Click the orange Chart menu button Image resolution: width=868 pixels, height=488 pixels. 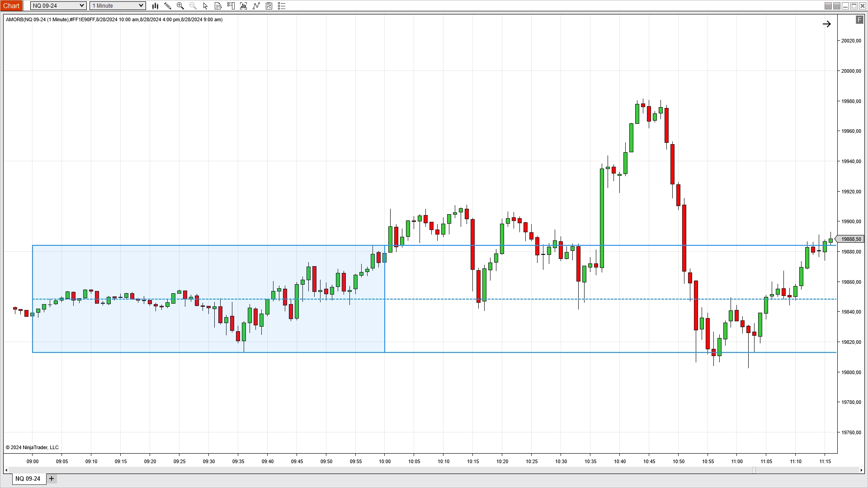point(11,6)
